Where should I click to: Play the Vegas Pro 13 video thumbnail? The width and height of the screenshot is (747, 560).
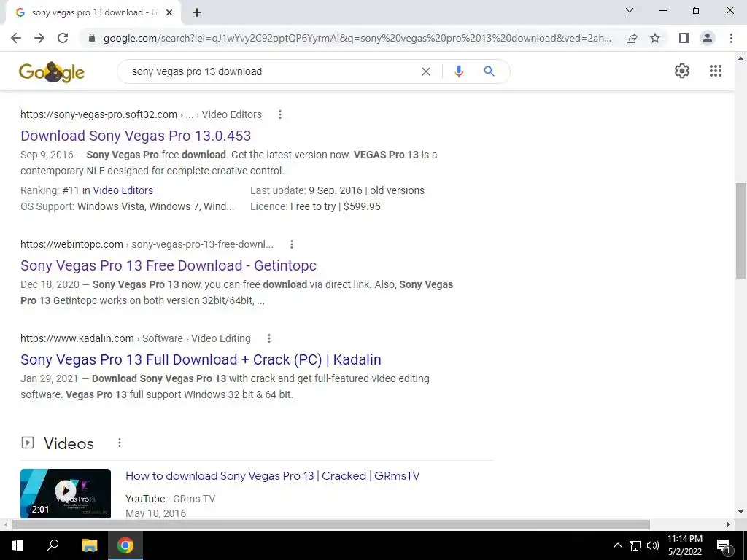66,494
